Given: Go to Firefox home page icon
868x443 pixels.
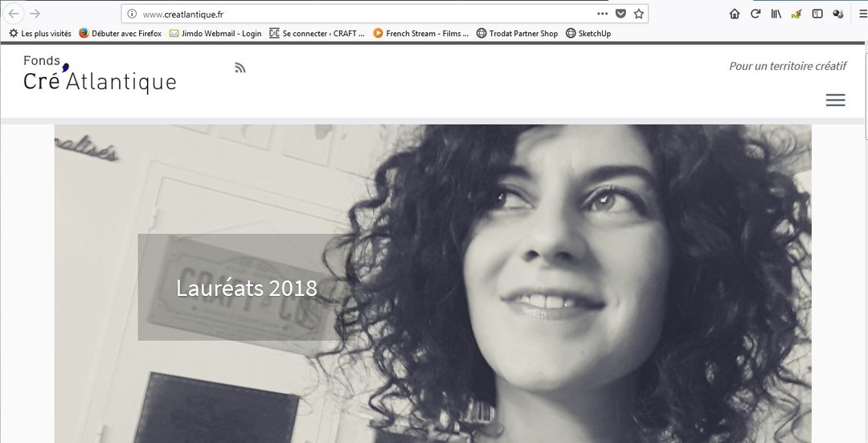Looking at the screenshot, I should tap(735, 14).
